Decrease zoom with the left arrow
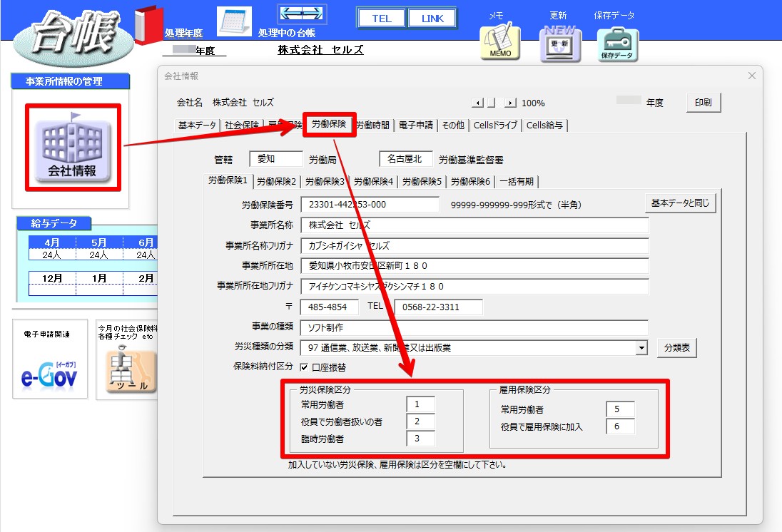Screen dimensions: 782x532 pos(478,103)
